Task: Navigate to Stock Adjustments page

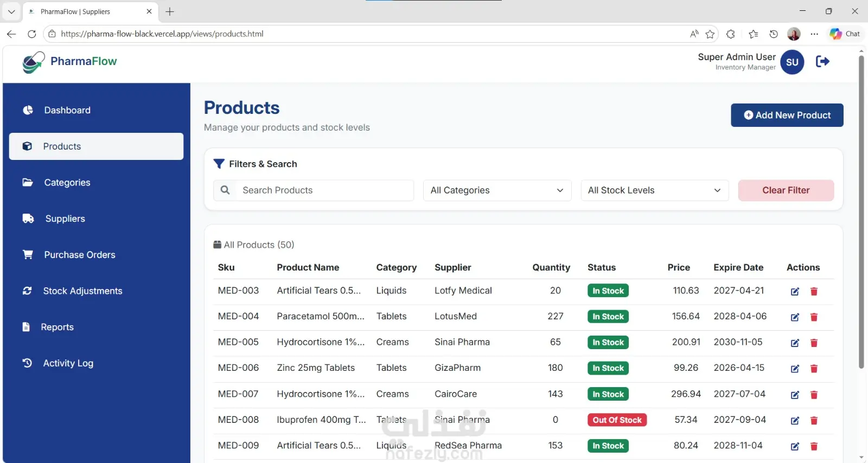Action: coord(82,291)
